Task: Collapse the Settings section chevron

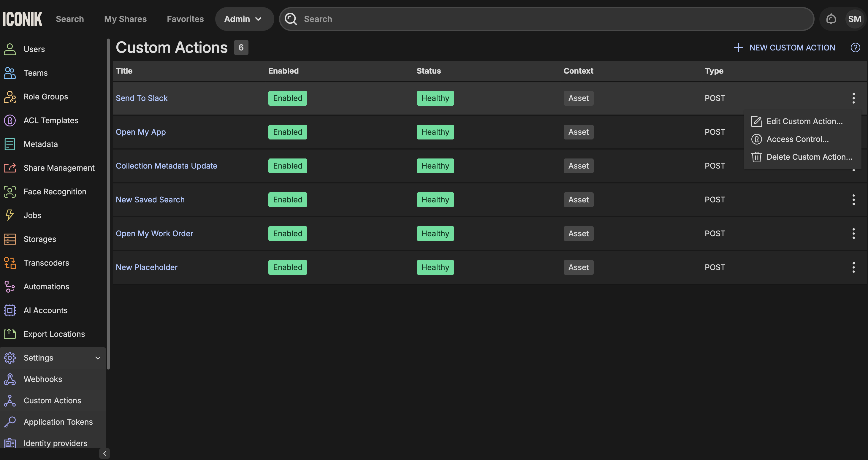Action: point(98,358)
